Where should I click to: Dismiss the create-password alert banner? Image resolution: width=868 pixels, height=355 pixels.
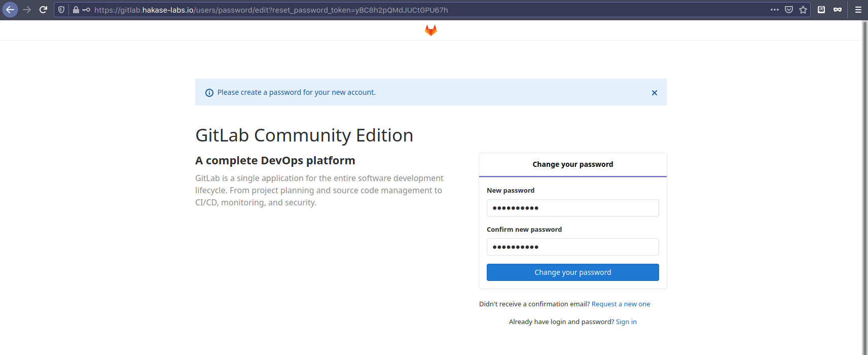(655, 93)
